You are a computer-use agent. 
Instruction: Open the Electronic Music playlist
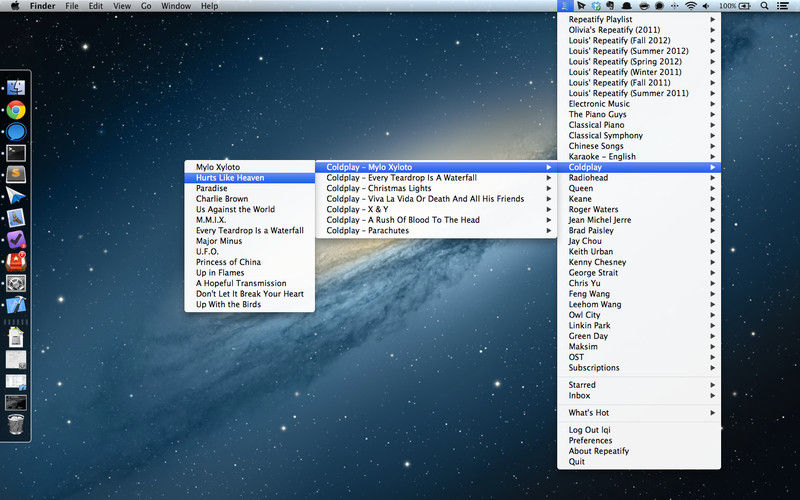click(639, 104)
